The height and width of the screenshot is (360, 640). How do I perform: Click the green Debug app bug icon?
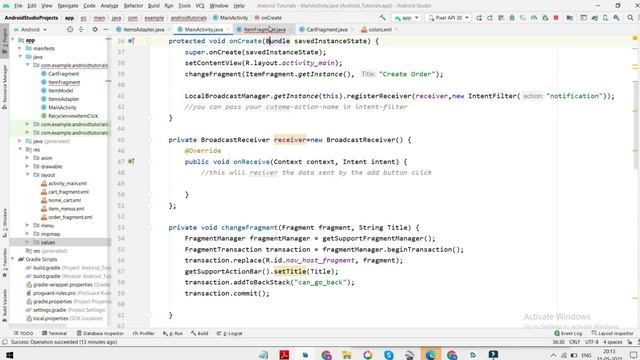(512, 18)
